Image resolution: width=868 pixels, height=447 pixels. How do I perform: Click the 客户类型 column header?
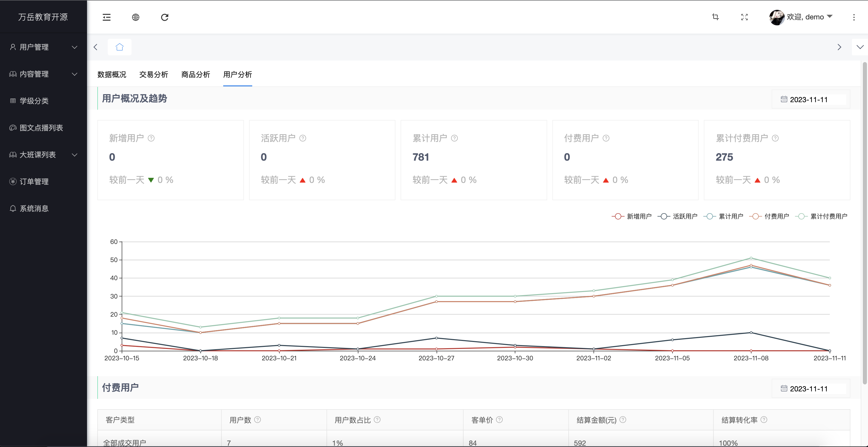(x=159, y=420)
